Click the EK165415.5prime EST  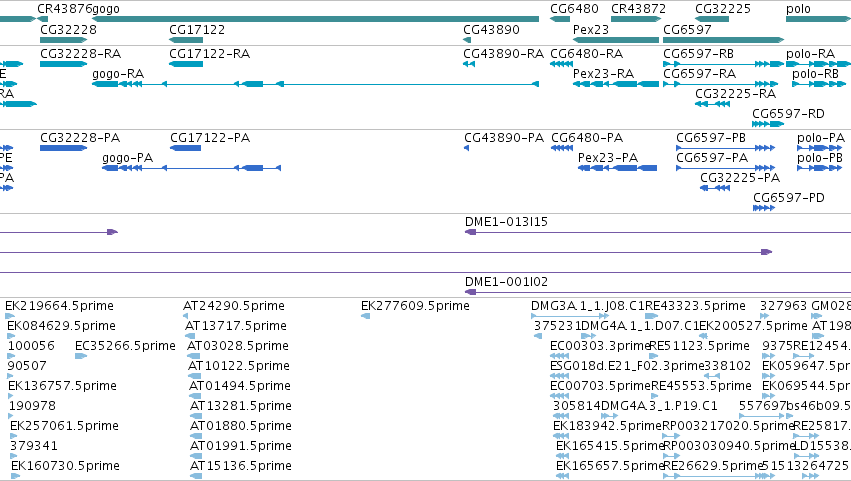point(563,456)
